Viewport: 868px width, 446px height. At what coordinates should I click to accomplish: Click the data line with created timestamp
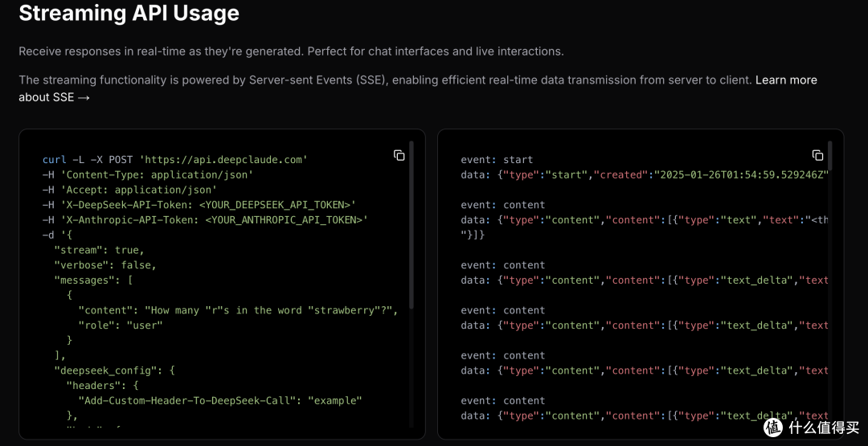tap(645, 175)
